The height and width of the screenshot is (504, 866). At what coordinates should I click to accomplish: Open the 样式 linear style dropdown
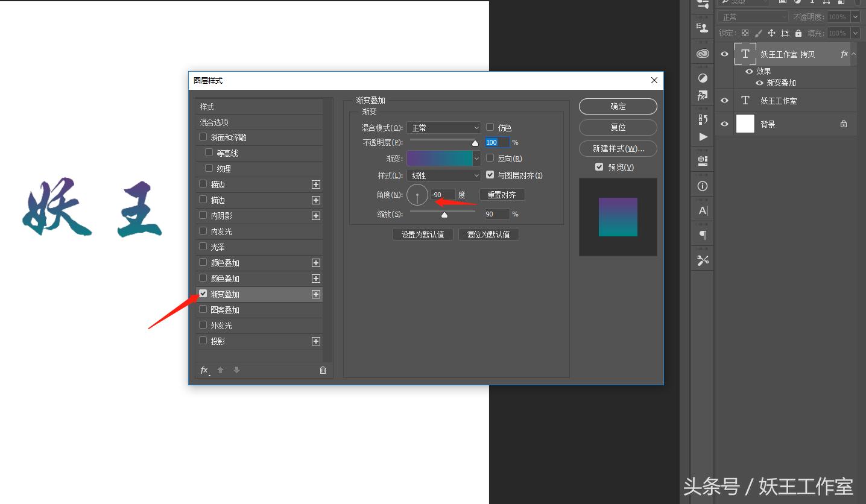pos(443,175)
